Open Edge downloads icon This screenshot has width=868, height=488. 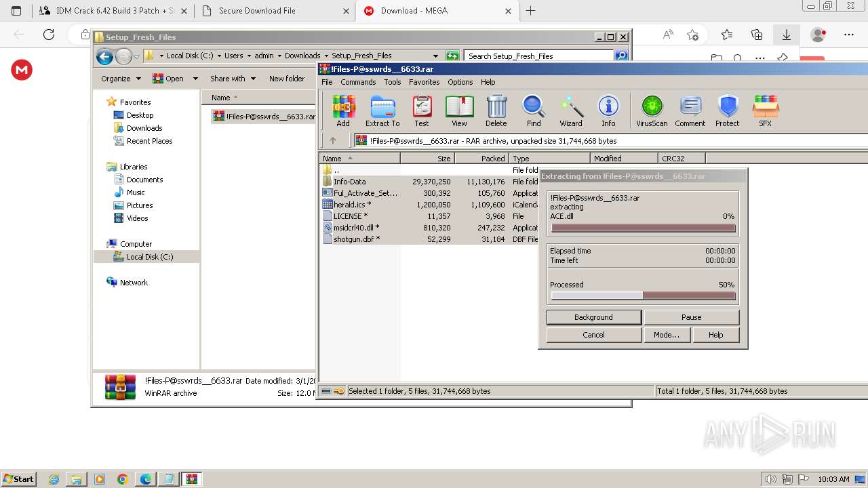787,35
